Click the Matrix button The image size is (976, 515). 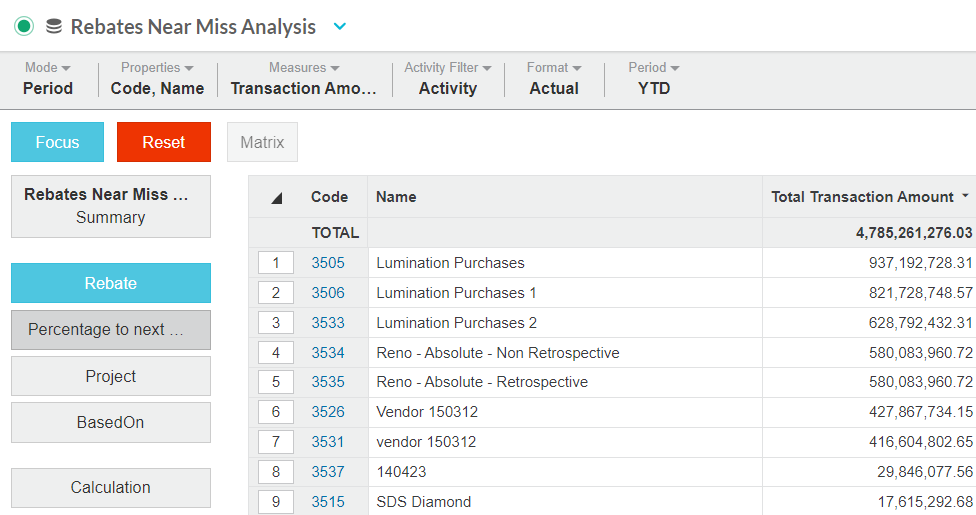(262, 142)
